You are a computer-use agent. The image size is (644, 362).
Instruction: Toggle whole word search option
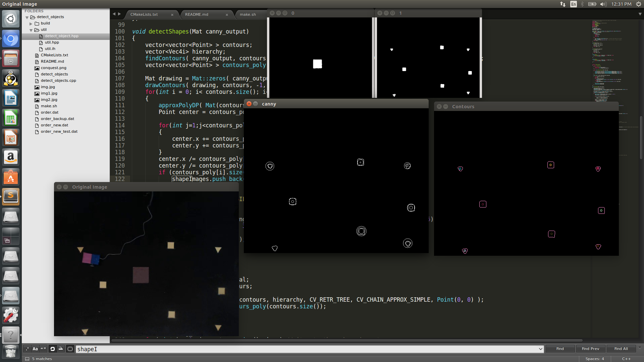coord(43,349)
